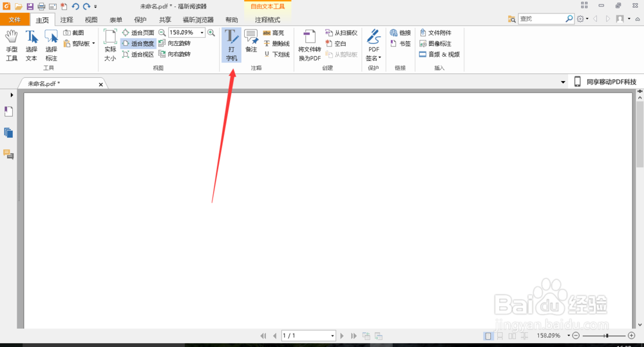
Task: Click the Save icon in quick toolbar
Action: (30, 6)
